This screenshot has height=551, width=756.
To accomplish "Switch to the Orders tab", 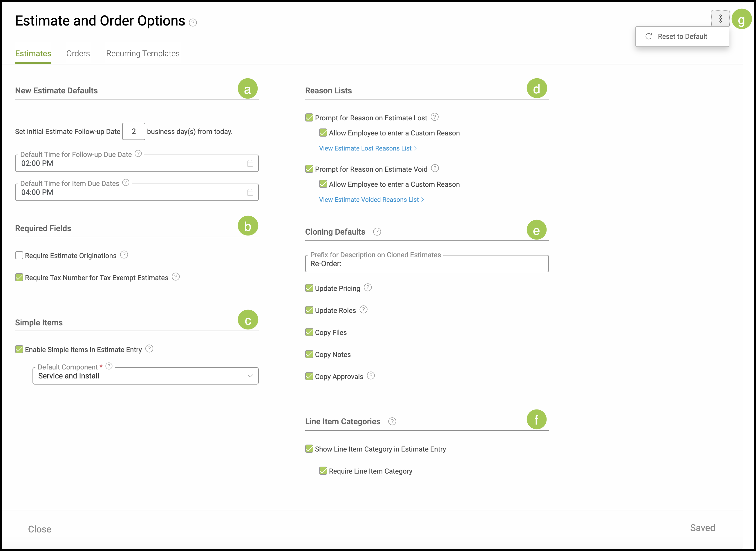I will tap(78, 53).
